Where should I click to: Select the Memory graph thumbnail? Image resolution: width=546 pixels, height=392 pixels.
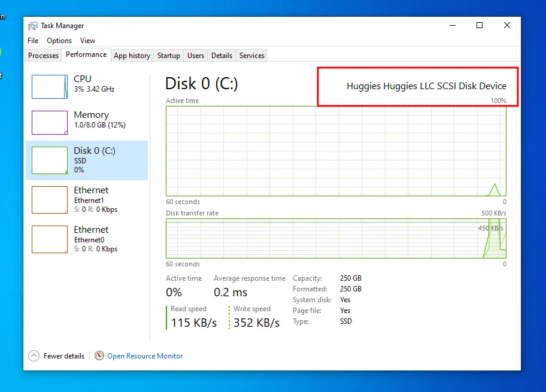click(x=50, y=123)
